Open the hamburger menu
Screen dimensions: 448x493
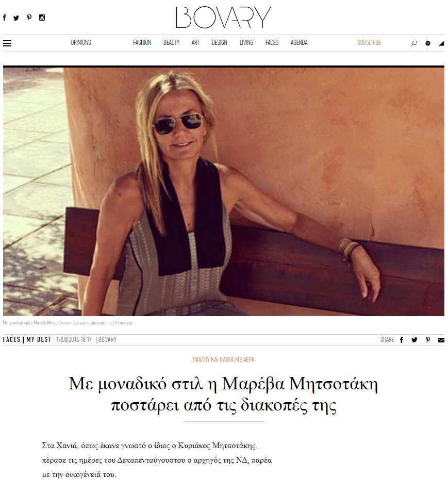[x=7, y=43]
